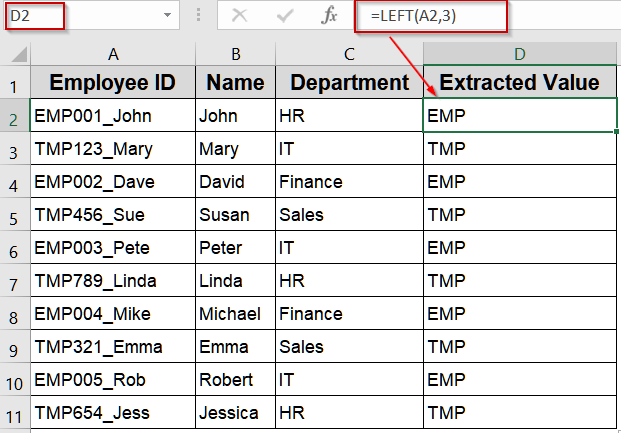Select the TMP value in row 11
The image size is (621, 433).
[x=520, y=412]
